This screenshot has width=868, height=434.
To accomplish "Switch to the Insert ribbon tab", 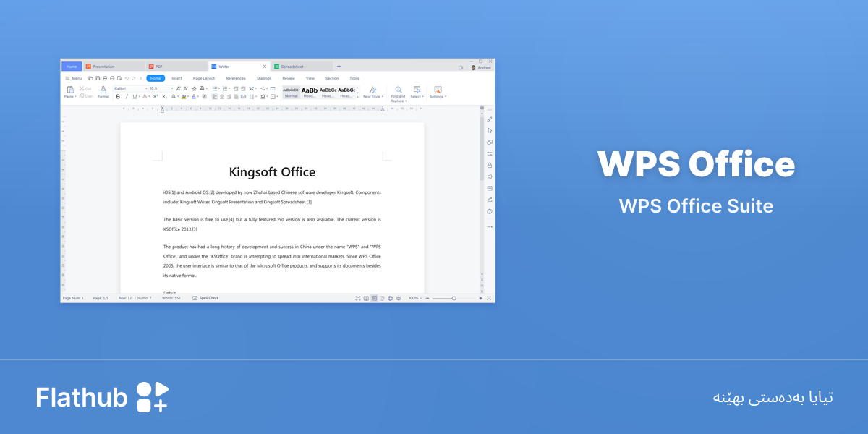I will coord(176,78).
